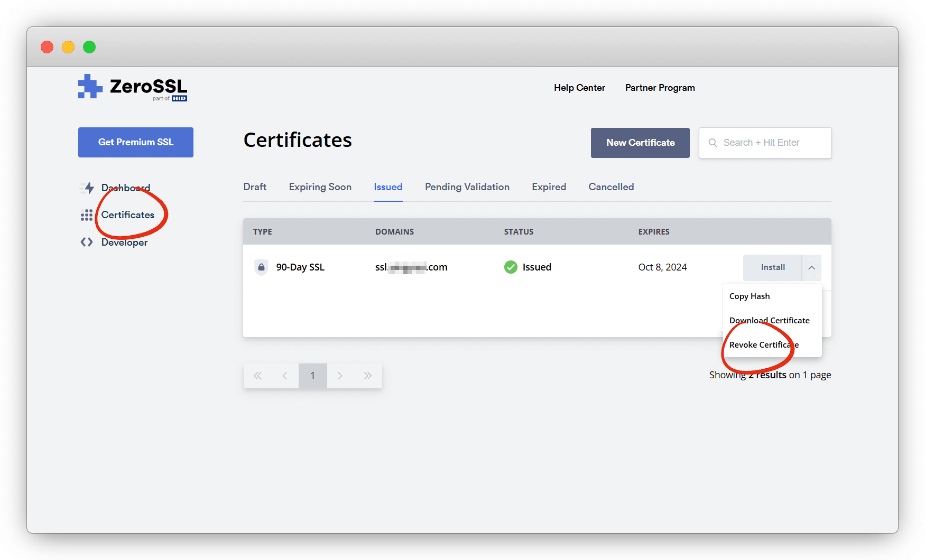Image resolution: width=925 pixels, height=560 pixels.
Task: Click the Developer code brackets icon
Action: tap(87, 242)
